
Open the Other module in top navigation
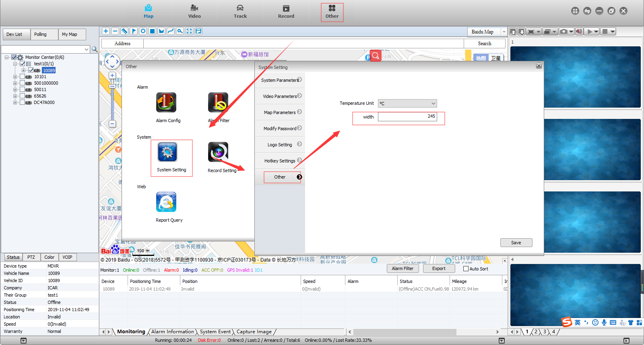point(332,12)
